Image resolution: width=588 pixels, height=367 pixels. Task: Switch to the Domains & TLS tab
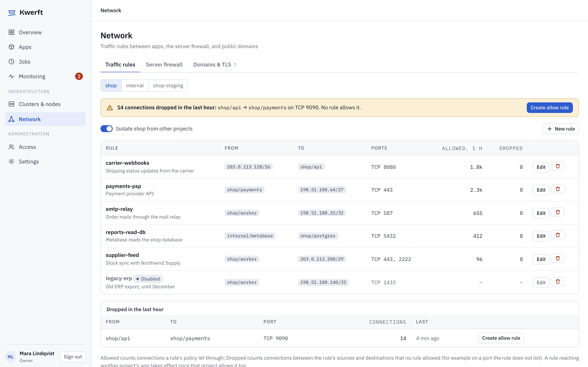click(x=215, y=65)
